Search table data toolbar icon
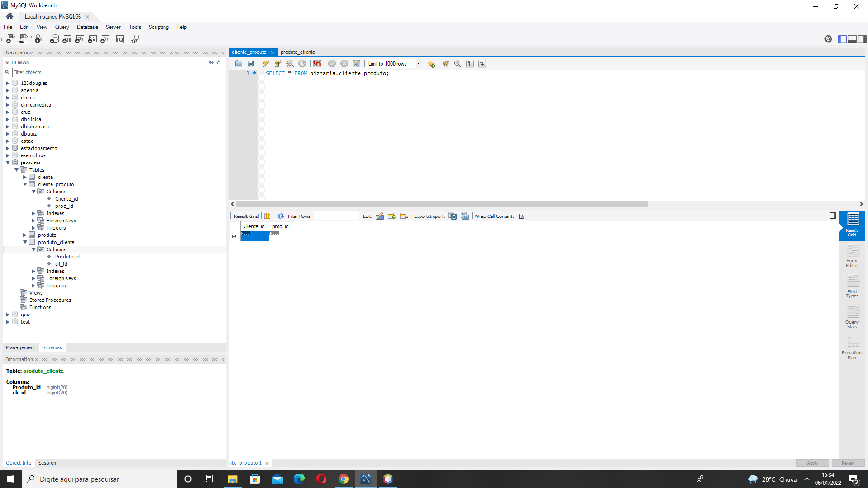Screen dimensions: 868x488 coord(120,39)
